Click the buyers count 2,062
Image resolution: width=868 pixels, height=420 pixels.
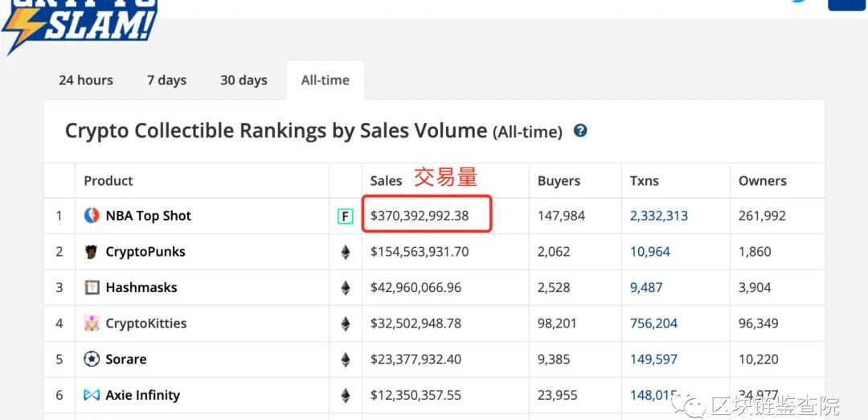(x=554, y=252)
